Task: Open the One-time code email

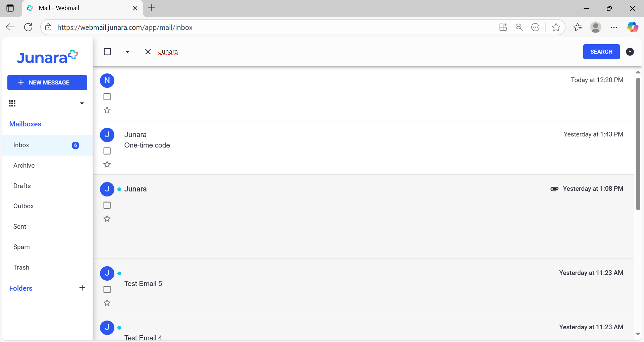Action: (364, 148)
